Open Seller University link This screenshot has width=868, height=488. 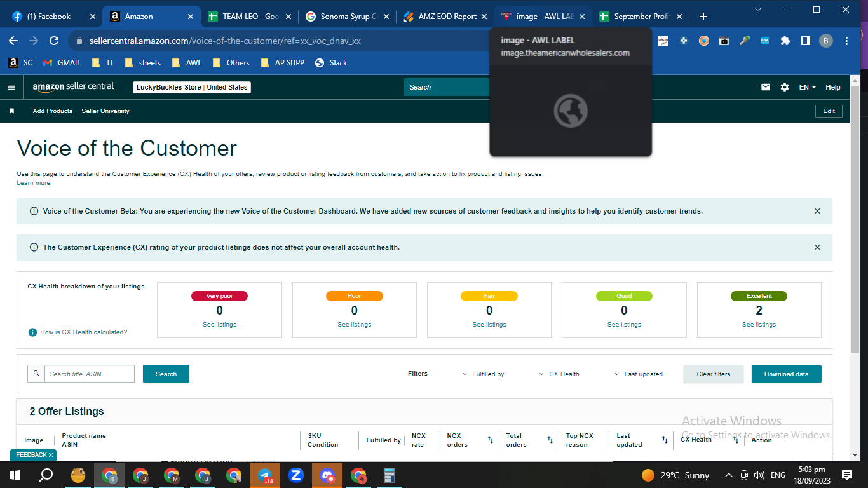105,111
